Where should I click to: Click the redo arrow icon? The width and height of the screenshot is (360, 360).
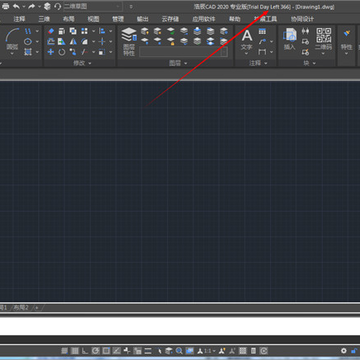pyautogui.click(x=31, y=6)
